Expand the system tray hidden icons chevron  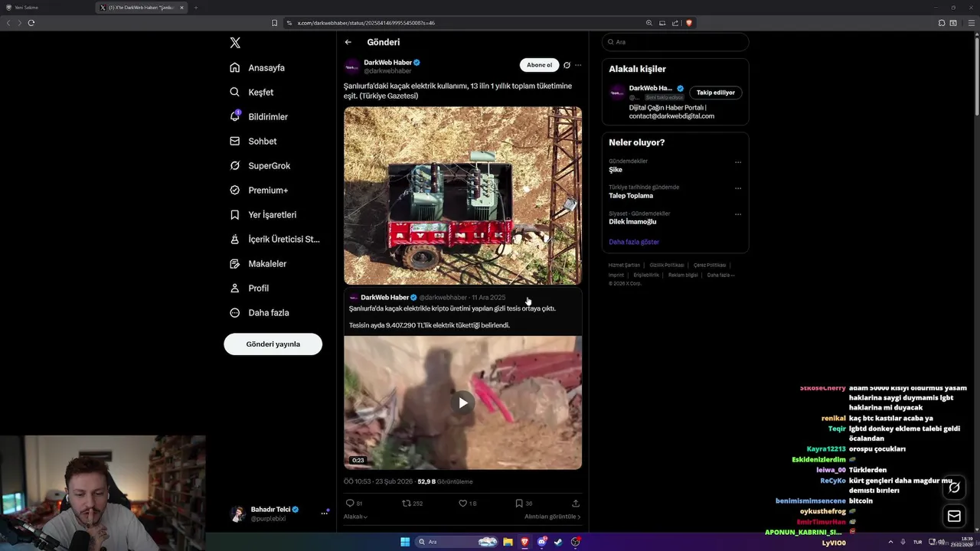(x=890, y=542)
